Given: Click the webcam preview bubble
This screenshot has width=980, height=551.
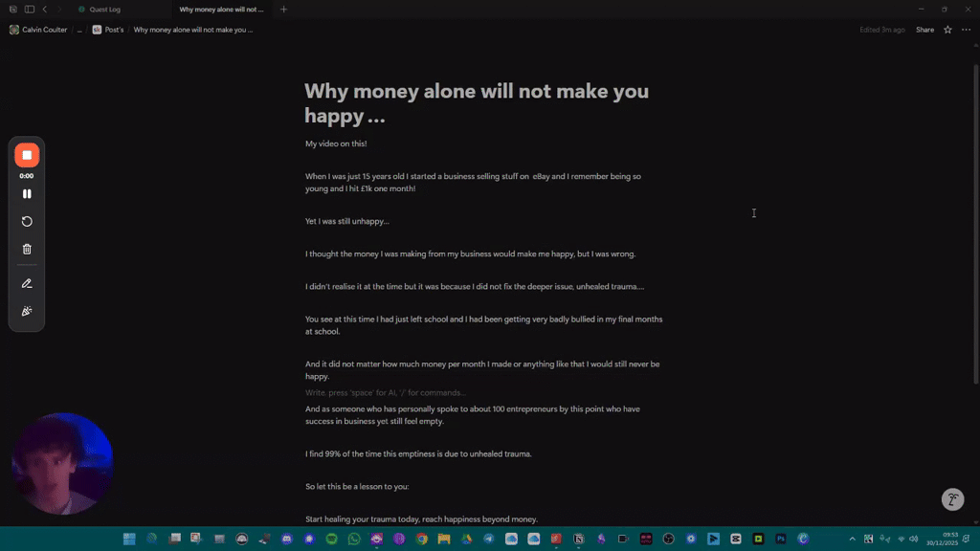Looking at the screenshot, I should (x=61, y=463).
